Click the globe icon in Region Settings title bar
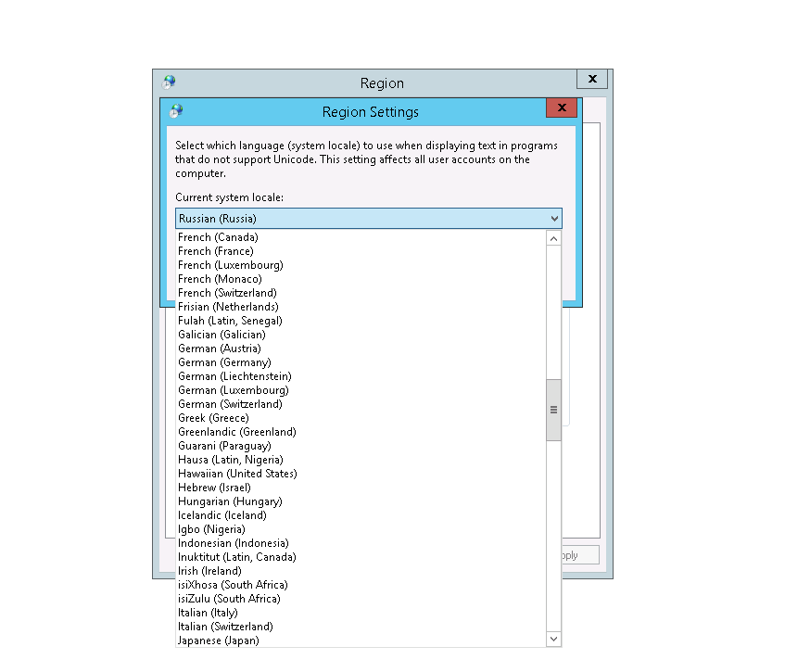 176,110
